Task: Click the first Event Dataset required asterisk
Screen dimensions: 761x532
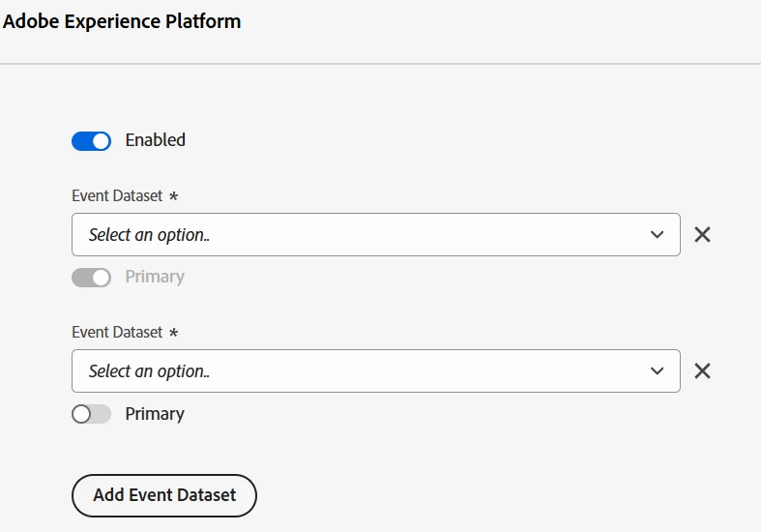Action: pos(173,196)
